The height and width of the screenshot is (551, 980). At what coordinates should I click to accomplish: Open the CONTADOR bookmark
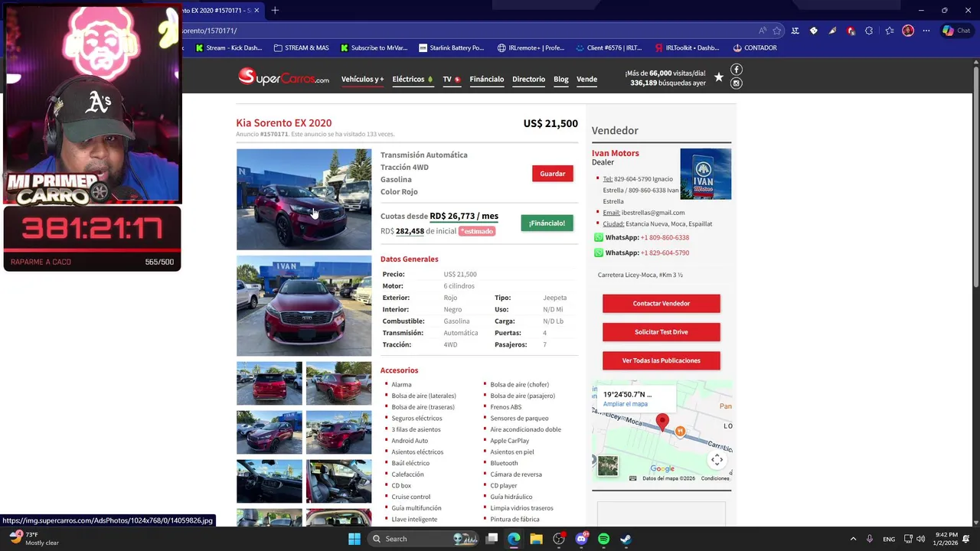(755, 47)
